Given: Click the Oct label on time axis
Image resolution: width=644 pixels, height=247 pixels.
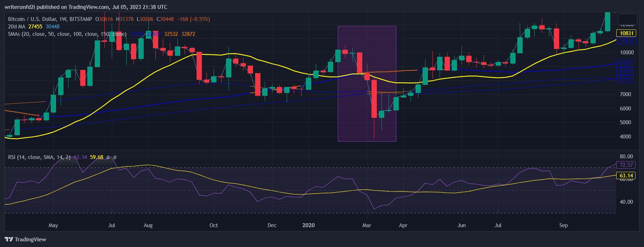Looking at the screenshot, I should [214, 225].
